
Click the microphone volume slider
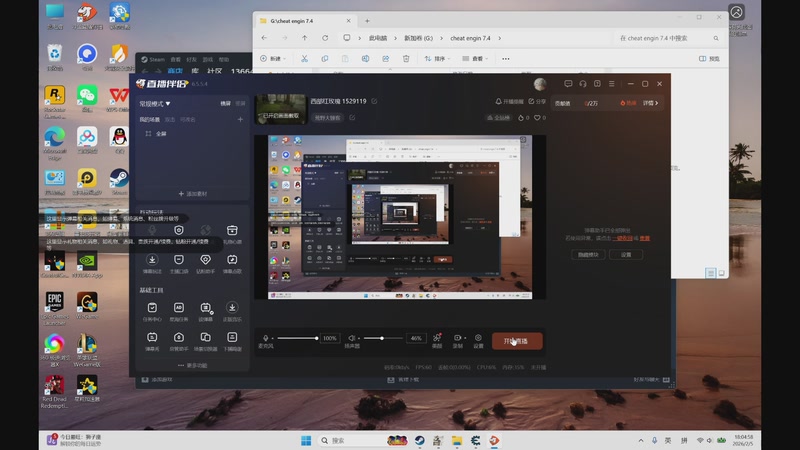click(297, 338)
